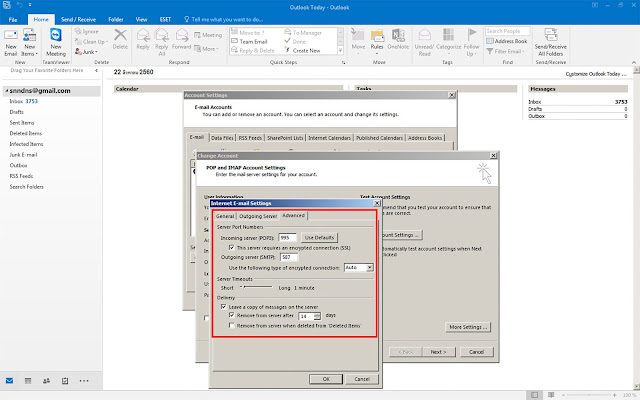Screen dimensions: 640x400
Task: Click the Outgoing server (SMTP) port field
Action: pyautogui.click(x=289, y=257)
